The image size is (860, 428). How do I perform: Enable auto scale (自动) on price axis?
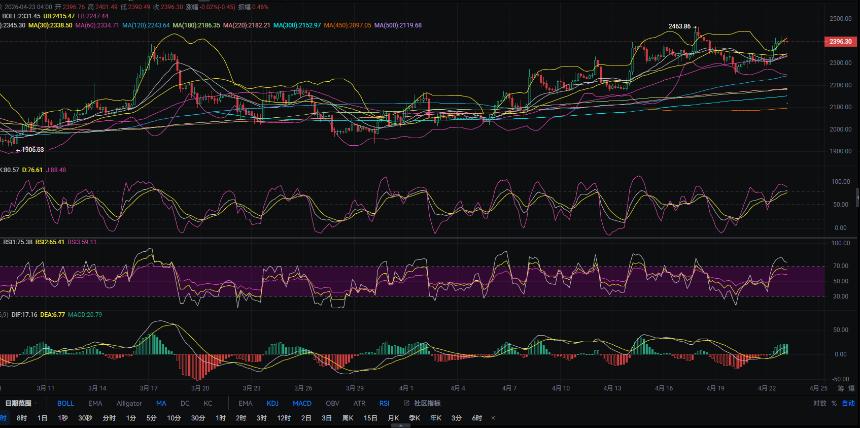[x=848, y=403]
